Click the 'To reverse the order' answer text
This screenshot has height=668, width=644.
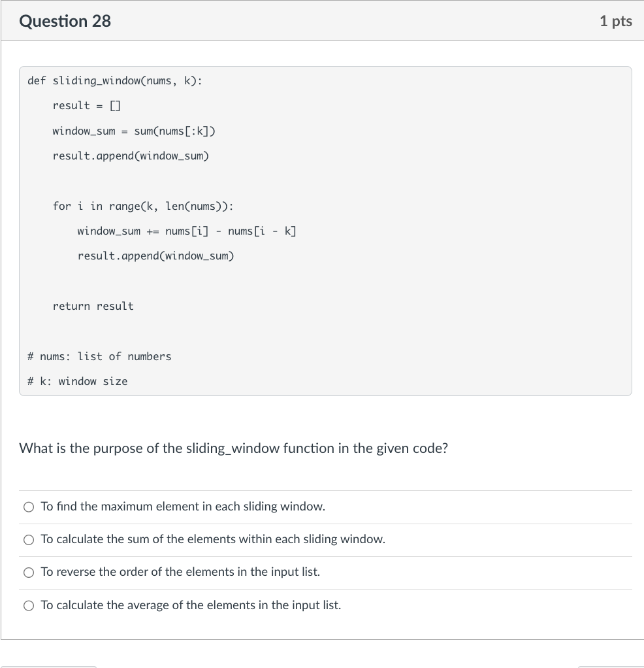[180, 572]
